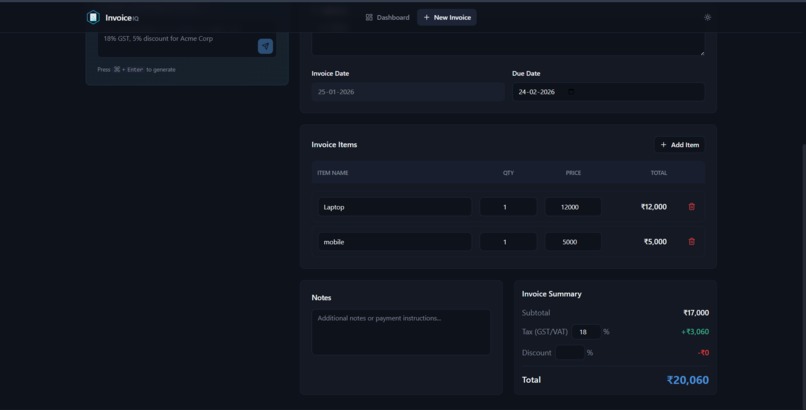Viewport: 806px width, 410px height.
Task: Click the QTY column header
Action: tap(508, 173)
